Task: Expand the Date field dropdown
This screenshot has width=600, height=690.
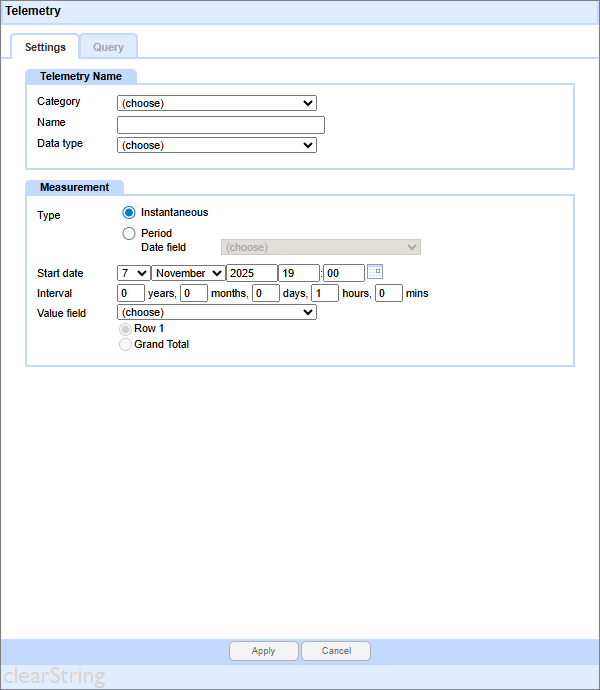Action: click(x=320, y=247)
